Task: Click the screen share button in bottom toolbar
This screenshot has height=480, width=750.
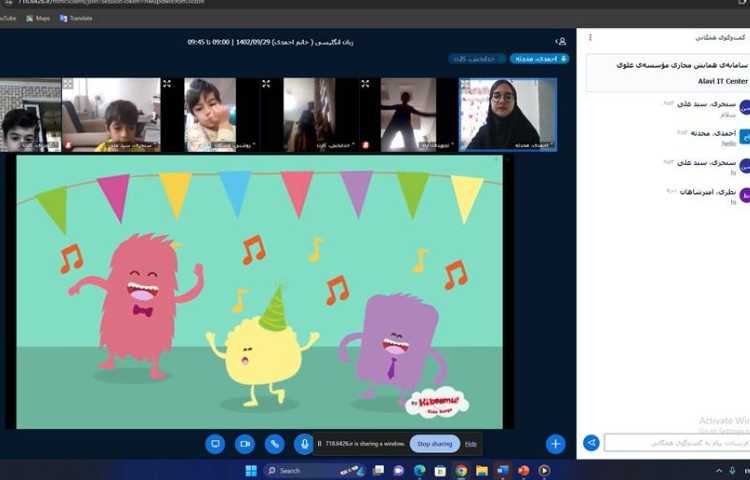Action: [215, 443]
